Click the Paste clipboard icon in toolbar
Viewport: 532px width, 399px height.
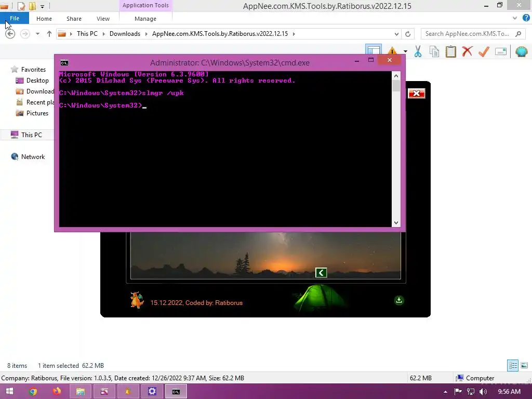click(450, 51)
